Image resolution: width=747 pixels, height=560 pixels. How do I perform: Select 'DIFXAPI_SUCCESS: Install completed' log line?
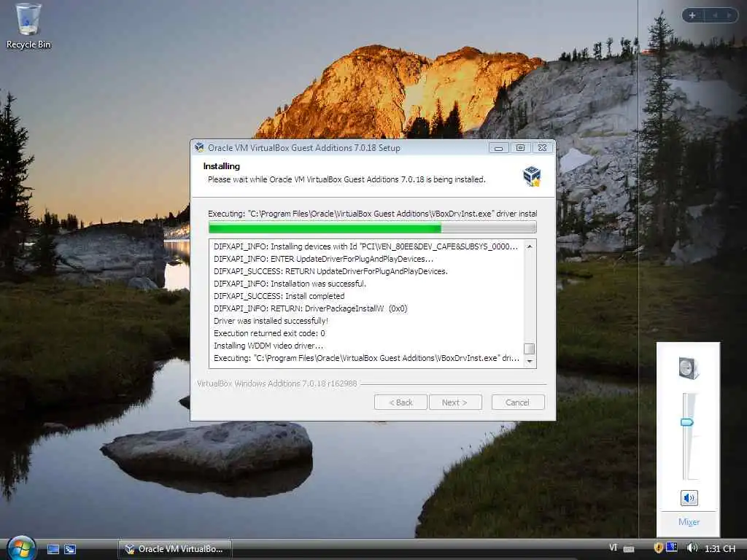[x=279, y=296]
